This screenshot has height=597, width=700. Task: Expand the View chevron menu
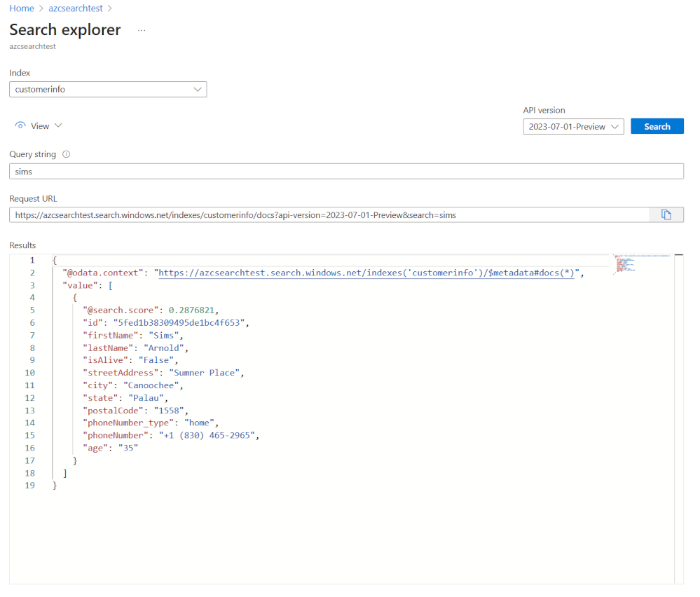tap(58, 126)
